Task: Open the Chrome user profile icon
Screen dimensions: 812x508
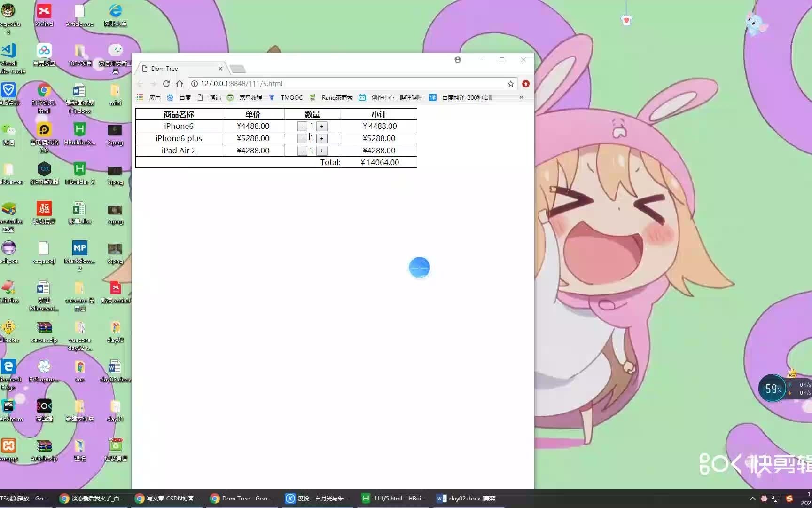Action: [458, 60]
